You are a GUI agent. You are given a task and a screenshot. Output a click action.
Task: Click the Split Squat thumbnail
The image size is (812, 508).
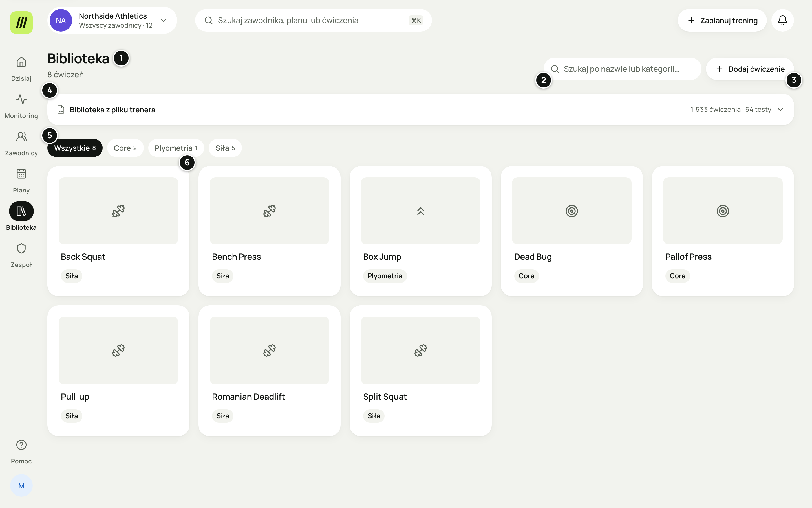[420, 351]
